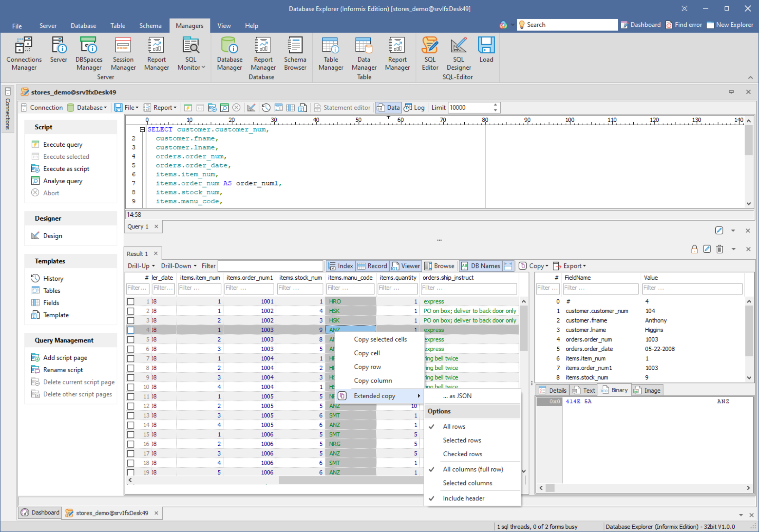Click the result grid horizontal scrollbar thumb
759x532 pixels.
(x=351, y=480)
